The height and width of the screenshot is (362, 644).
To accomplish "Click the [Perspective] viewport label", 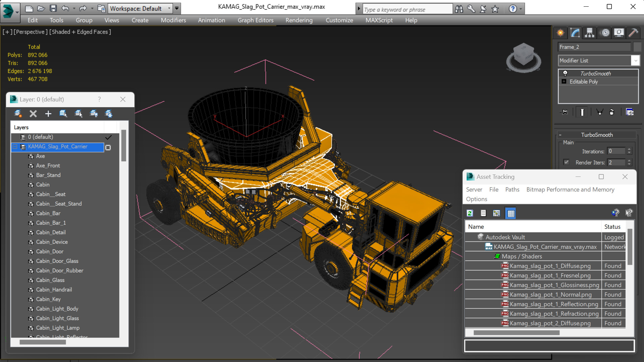I will pyautogui.click(x=31, y=32).
